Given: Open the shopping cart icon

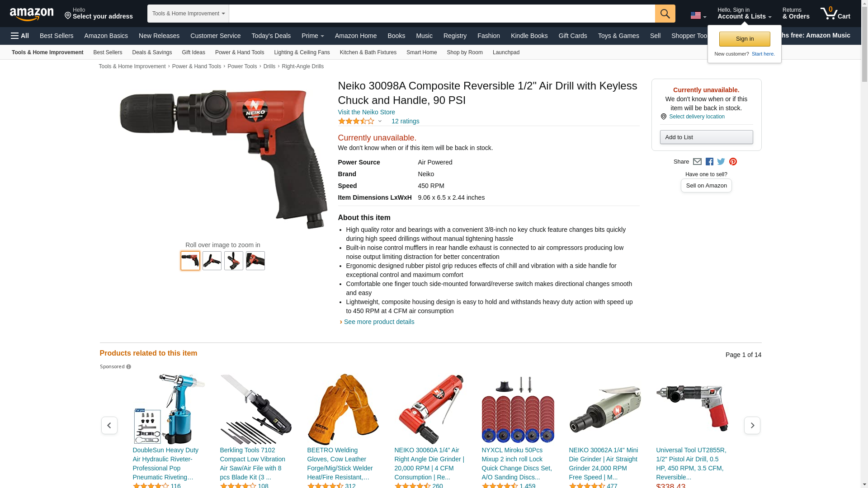Looking at the screenshot, I should (x=835, y=14).
